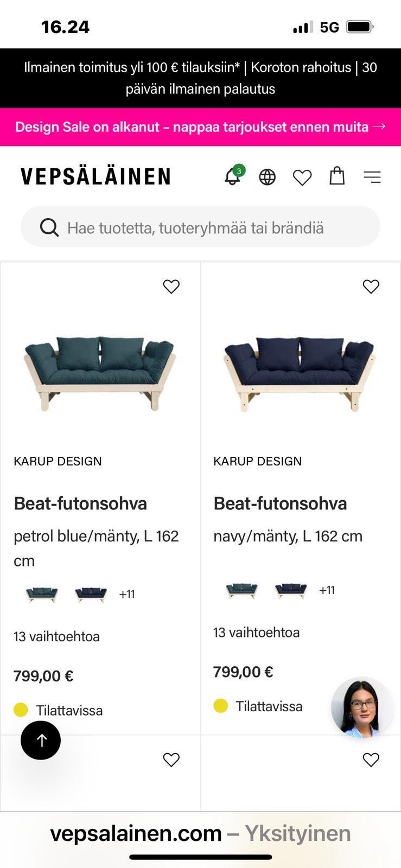Open the notifications bell icon

point(233,177)
